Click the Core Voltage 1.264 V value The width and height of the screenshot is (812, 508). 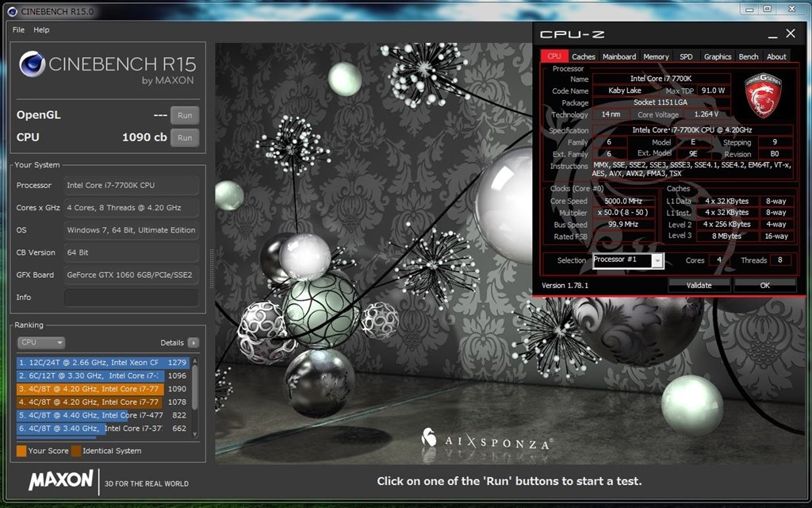[x=707, y=114]
